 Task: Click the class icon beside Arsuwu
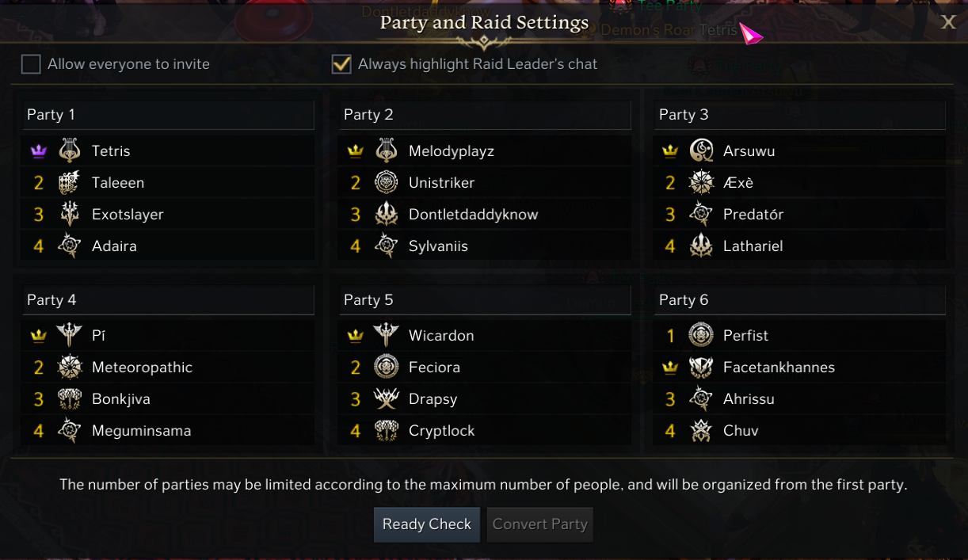coord(701,150)
